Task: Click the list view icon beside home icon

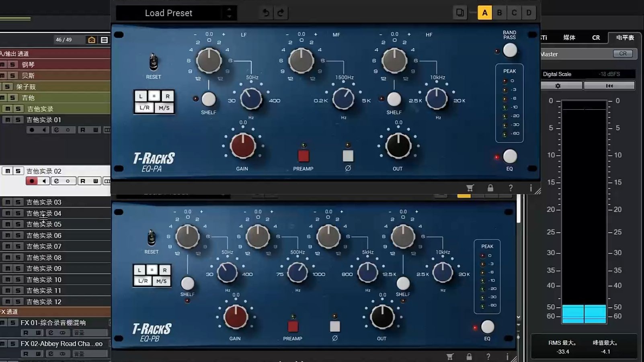Action: pos(104,40)
